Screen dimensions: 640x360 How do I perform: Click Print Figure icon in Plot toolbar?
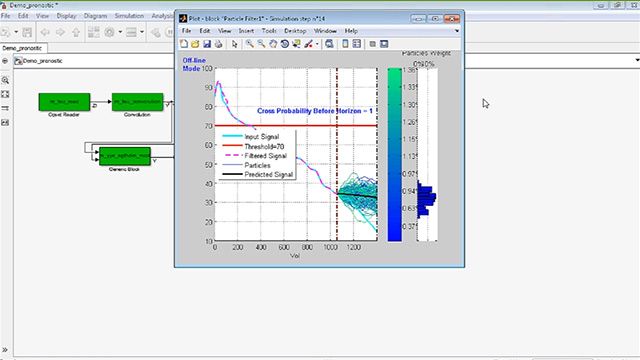pos(219,44)
